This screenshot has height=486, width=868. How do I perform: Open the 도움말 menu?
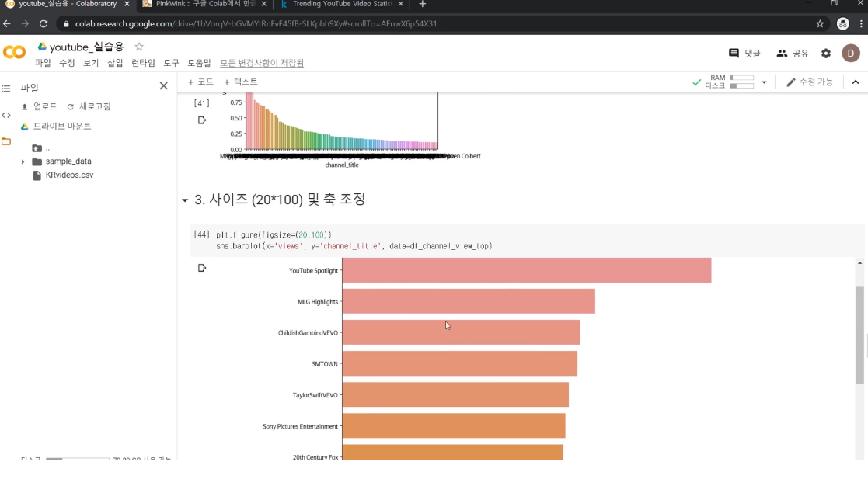(199, 63)
